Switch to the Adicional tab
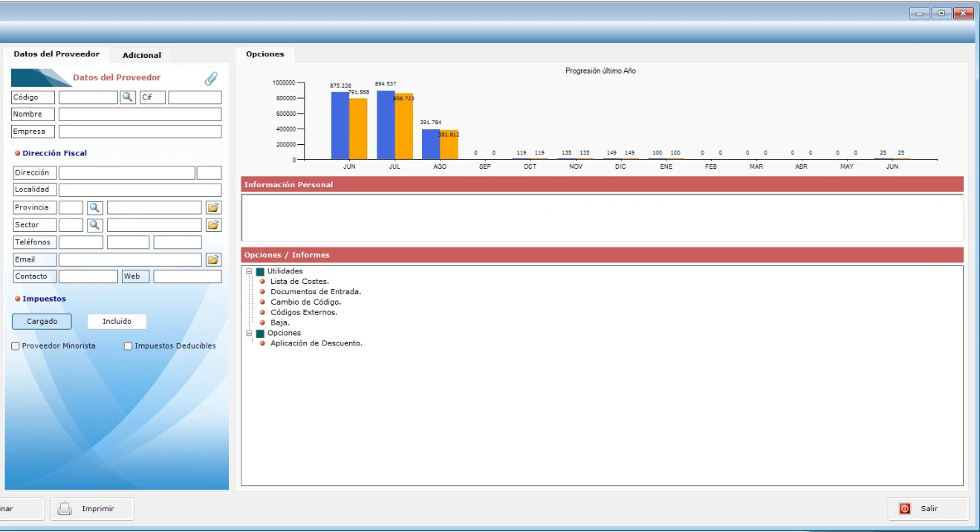 coord(142,55)
